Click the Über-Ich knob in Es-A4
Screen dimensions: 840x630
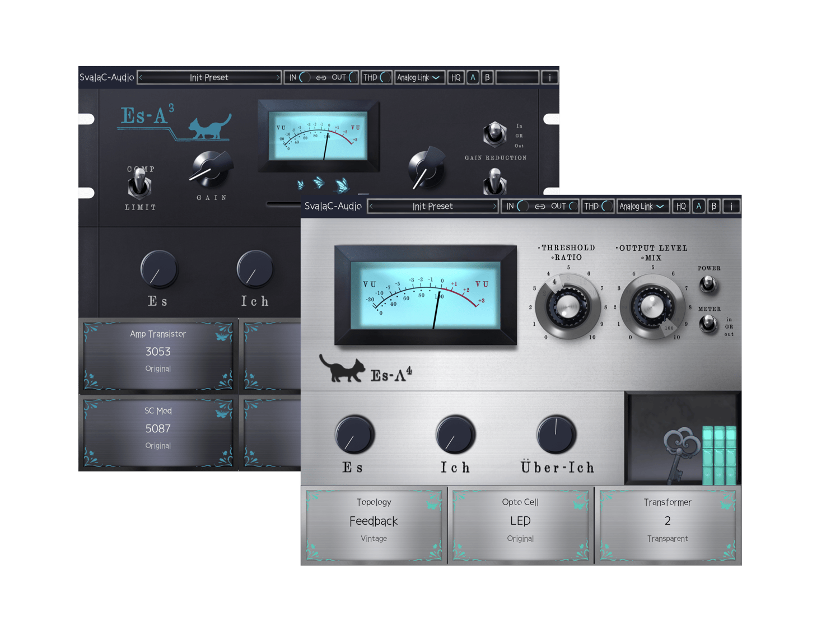[556, 435]
